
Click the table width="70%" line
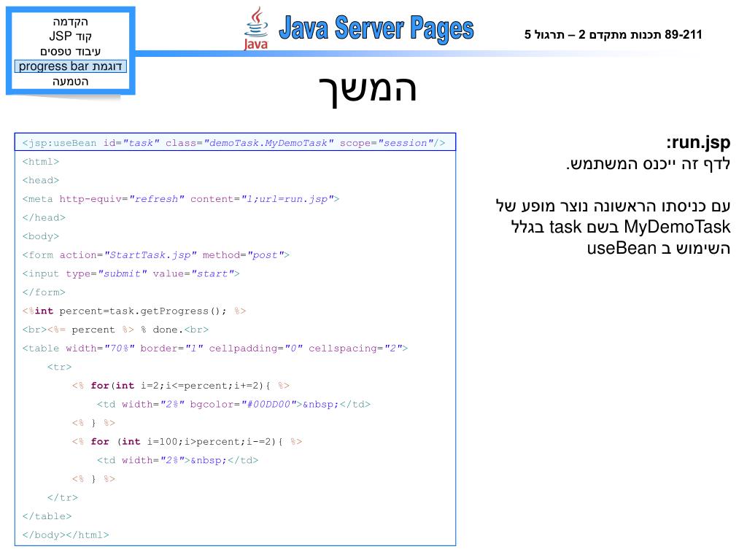click(215, 348)
